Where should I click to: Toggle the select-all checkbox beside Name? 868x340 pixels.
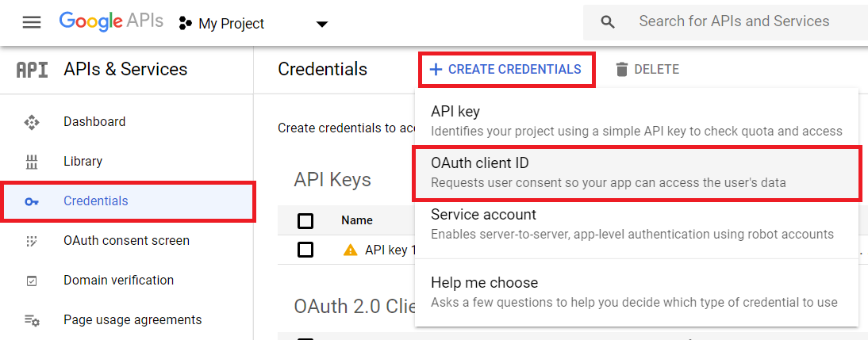(305, 220)
